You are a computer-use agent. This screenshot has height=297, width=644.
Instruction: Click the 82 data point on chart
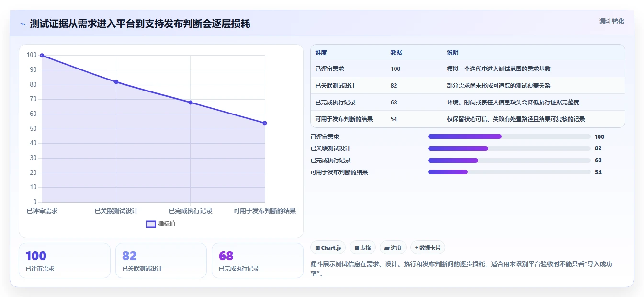[x=116, y=82]
